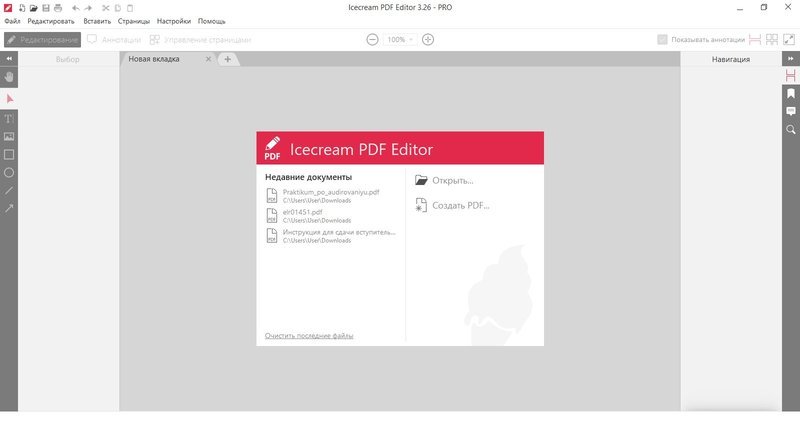Select the Text tool in left sidebar

[9, 119]
